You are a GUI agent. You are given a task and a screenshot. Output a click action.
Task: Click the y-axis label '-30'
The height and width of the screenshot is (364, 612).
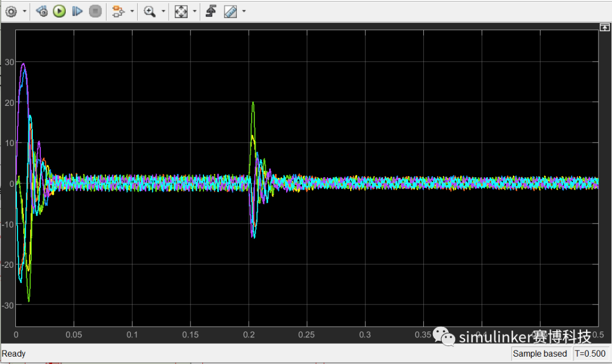[x=8, y=305]
